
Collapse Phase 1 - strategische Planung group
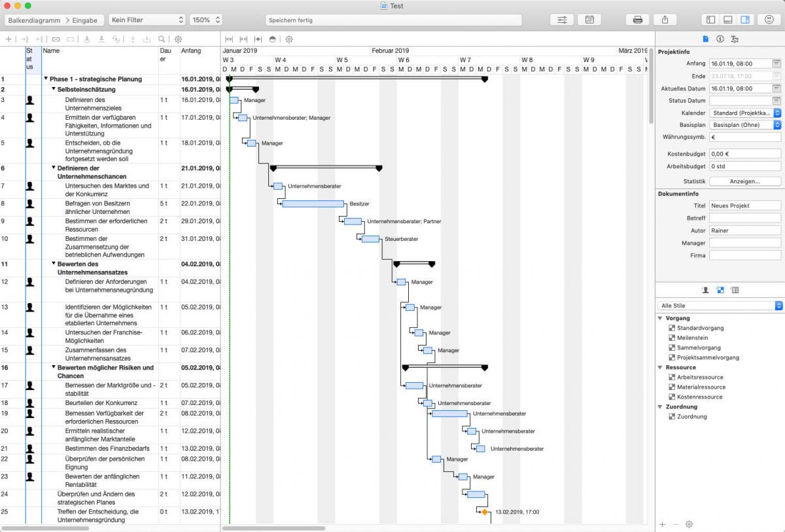point(46,79)
